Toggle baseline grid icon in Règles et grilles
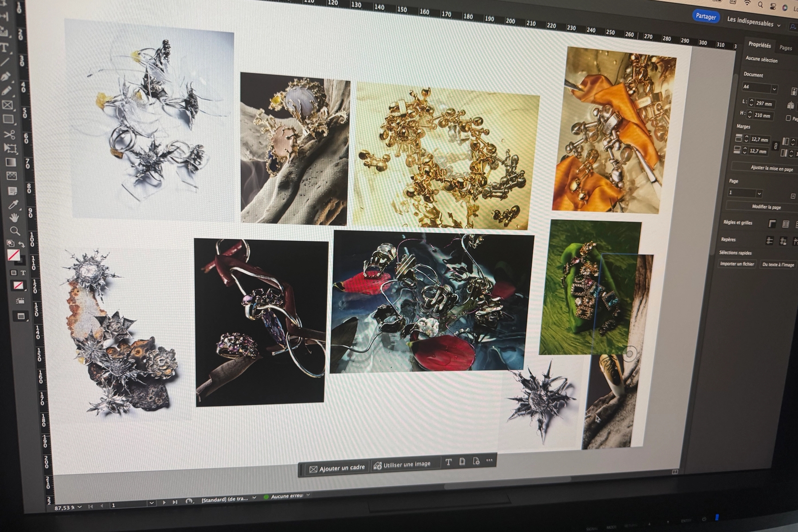This screenshot has width=798, height=532. (785, 224)
